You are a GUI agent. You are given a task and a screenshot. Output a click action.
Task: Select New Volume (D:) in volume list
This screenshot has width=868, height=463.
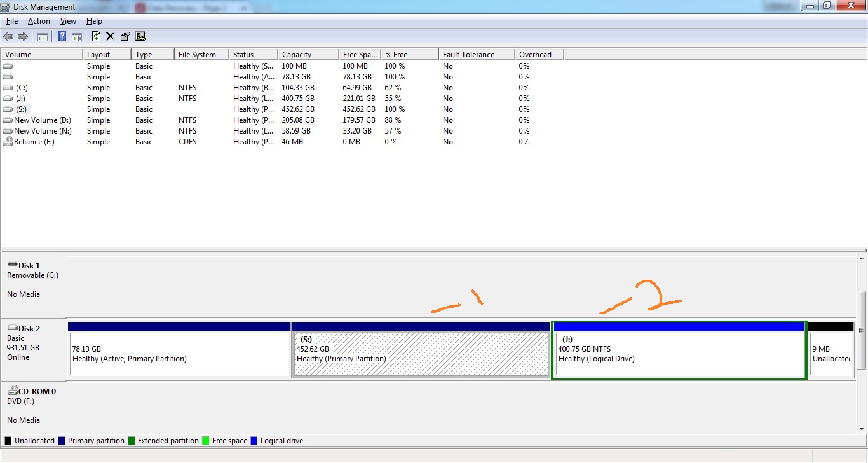[43, 120]
